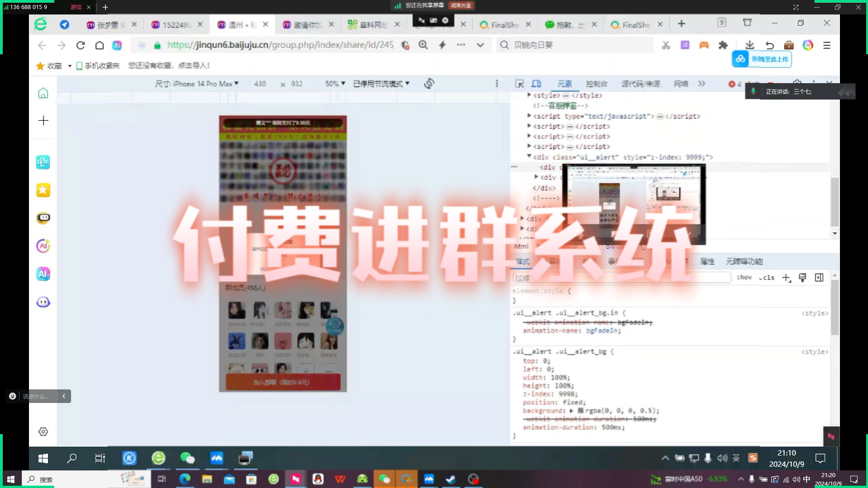Open the home page button in toolbar
868x488 pixels.
(x=100, y=45)
